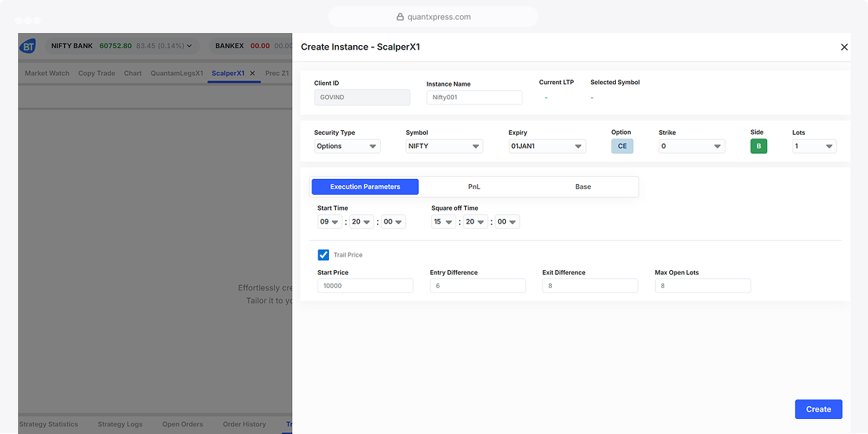Open the Start Time seconds dropdown
This screenshot has height=434, width=868.
point(393,222)
